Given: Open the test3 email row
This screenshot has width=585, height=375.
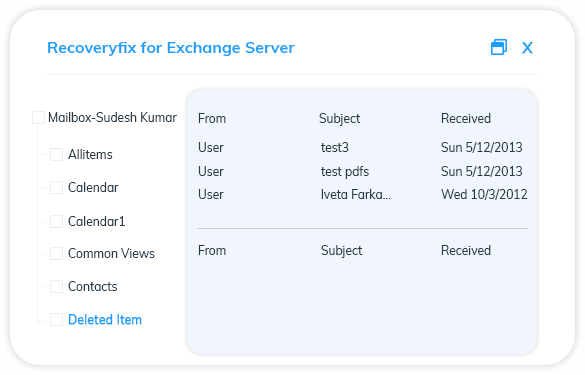Looking at the screenshot, I should click(362, 147).
